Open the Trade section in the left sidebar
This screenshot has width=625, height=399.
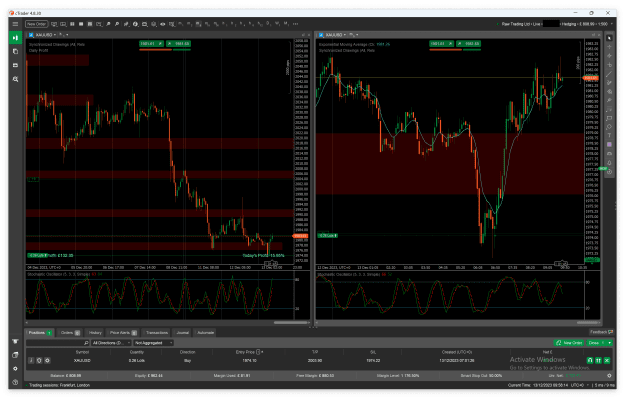coord(16,37)
